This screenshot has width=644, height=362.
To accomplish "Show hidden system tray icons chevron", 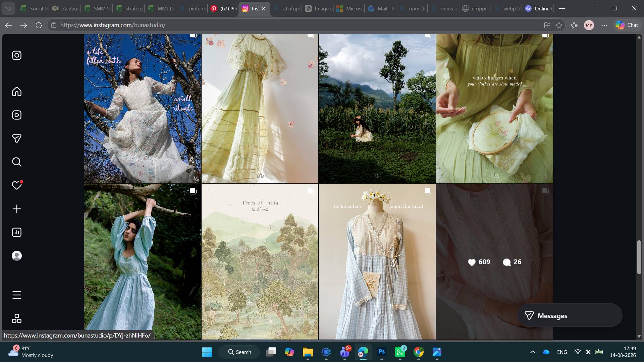I will 532,352.
